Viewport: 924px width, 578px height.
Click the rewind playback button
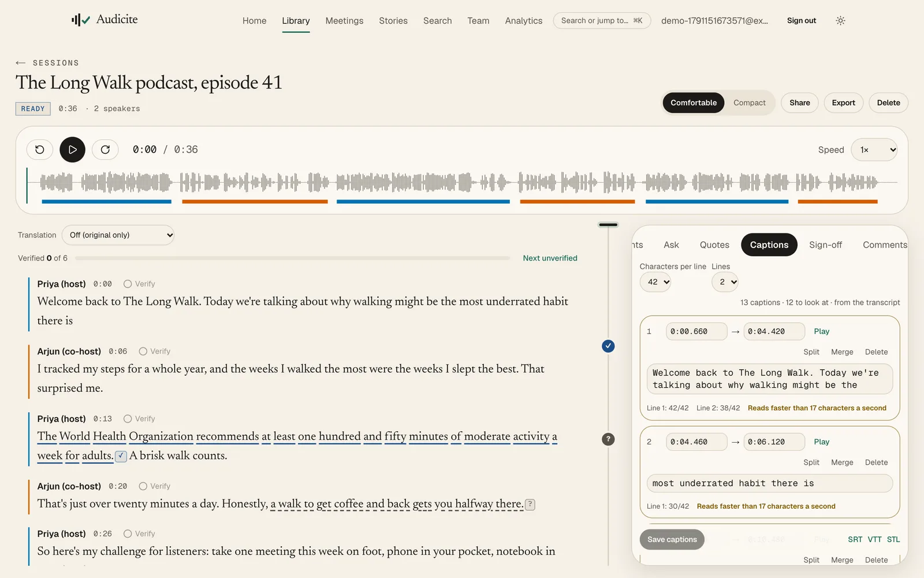click(40, 150)
